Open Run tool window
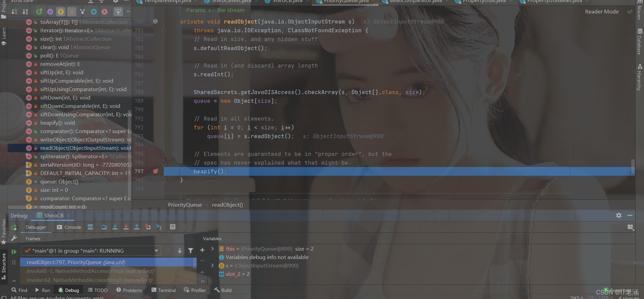The height and width of the screenshot is (299, 644). [43, 290]
